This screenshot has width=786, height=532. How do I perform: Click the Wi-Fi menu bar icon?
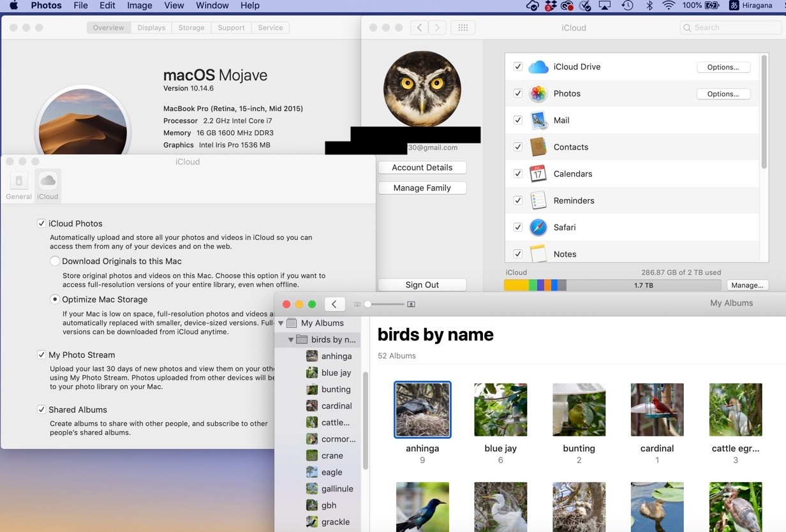668,6
